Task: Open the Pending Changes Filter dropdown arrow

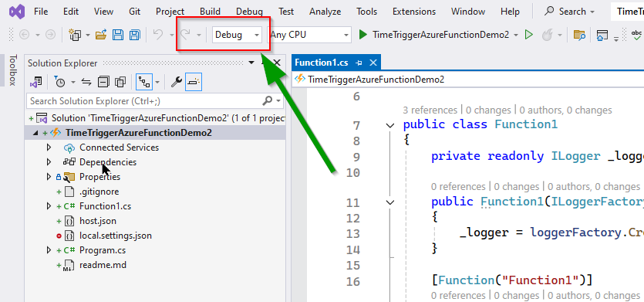Action: [72, 83]
